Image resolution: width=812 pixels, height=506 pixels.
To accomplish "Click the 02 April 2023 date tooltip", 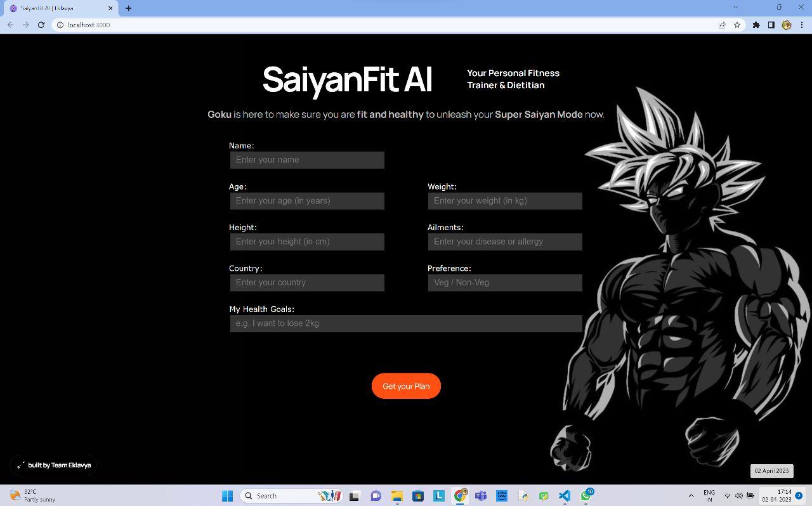I will tap(771, 471).
